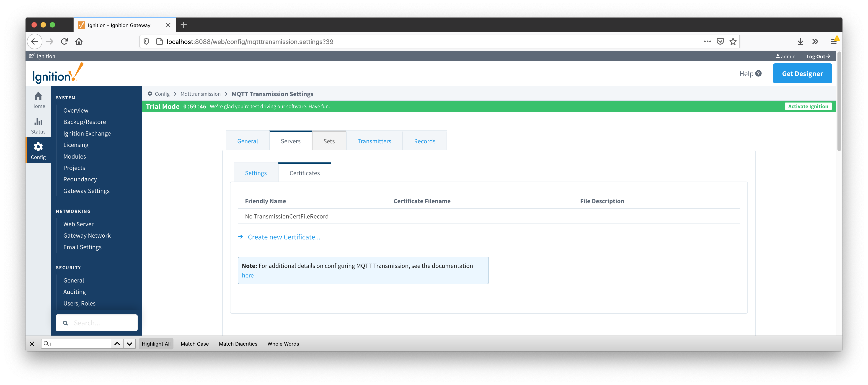Open Email Settings under Networking
Viewport: 868px width, 385px height.
click(82, 247)
